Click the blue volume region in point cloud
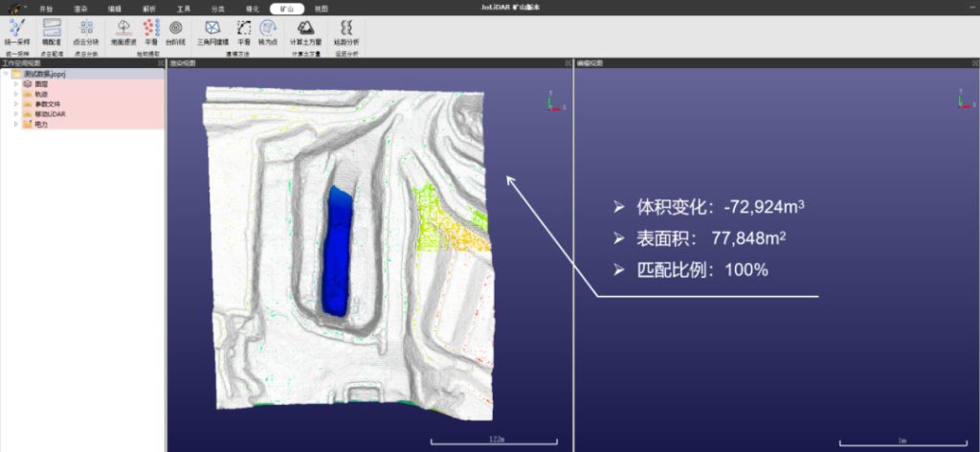This screenshot has width=980, height=452. [x=337, y=249]
